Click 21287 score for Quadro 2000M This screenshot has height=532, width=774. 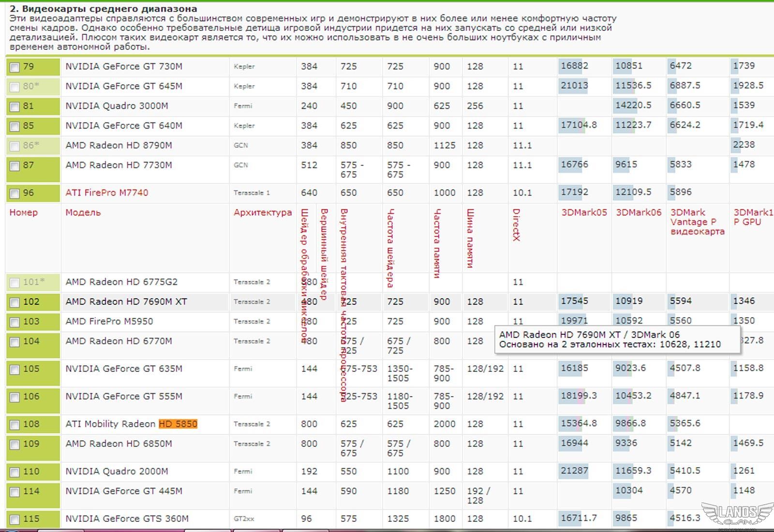pyautogui.click(x=575, y=471)
